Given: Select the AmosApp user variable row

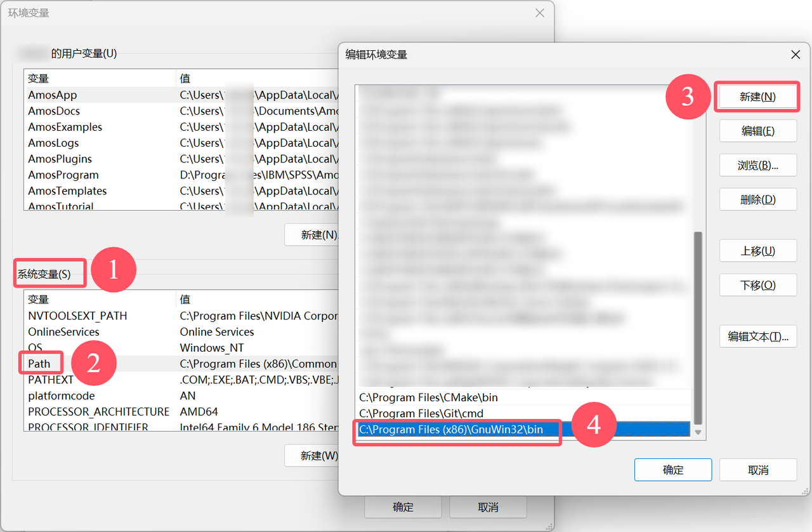Looking at the screenshot, I should (181, 95).
